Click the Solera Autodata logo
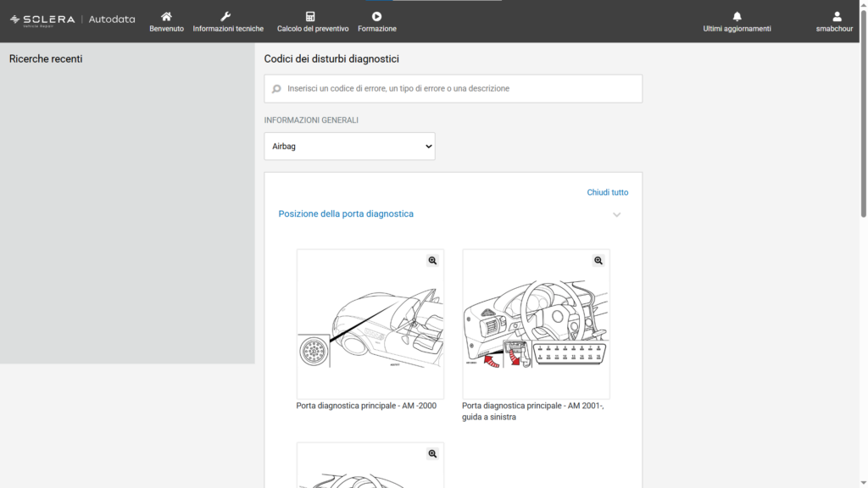Viewport: 868px width, 488px height. [x=73, y=20]
